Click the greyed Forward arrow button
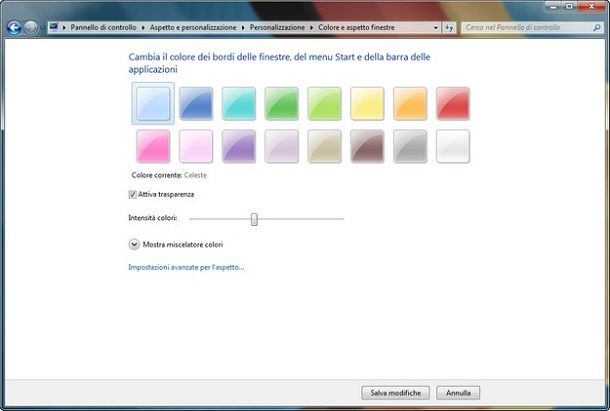 coord(31,28)
